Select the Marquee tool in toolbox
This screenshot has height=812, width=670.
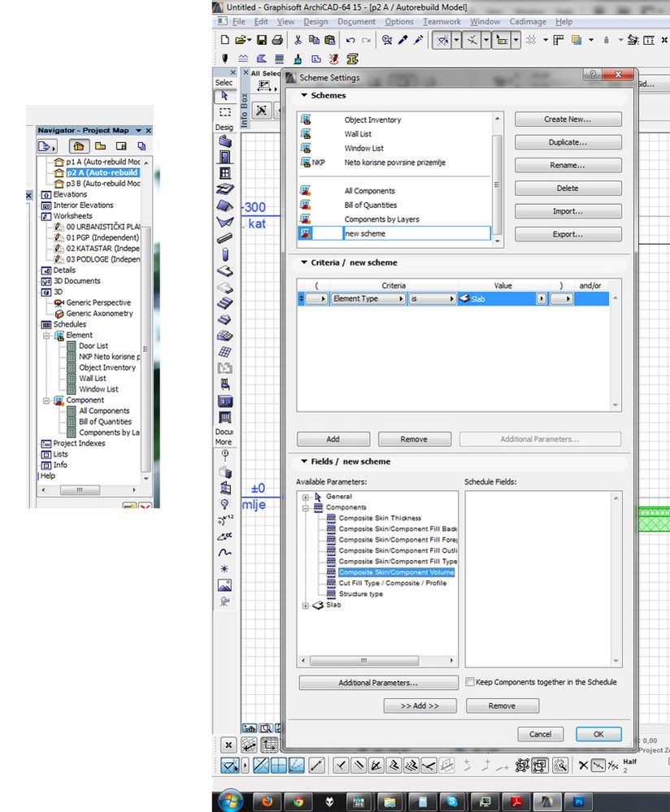click(224, 112)
